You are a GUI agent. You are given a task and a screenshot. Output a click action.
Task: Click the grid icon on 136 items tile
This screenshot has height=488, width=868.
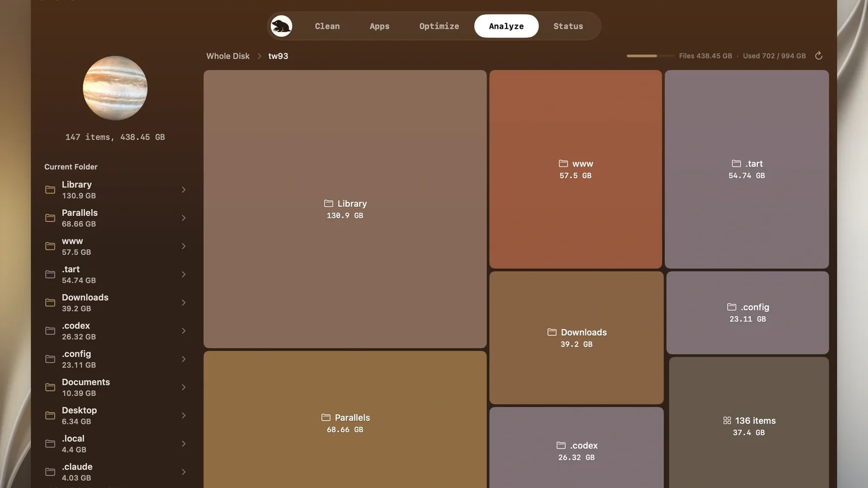727,420
